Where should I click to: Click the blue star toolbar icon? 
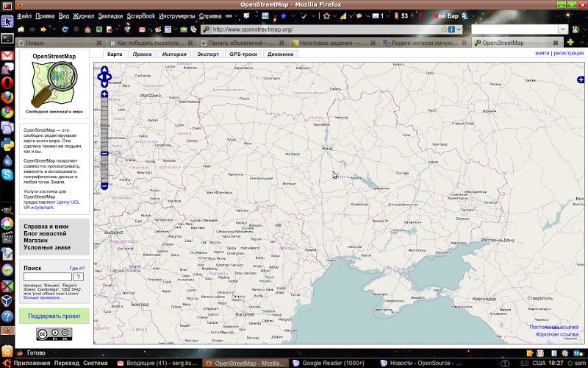pos(284,15)
